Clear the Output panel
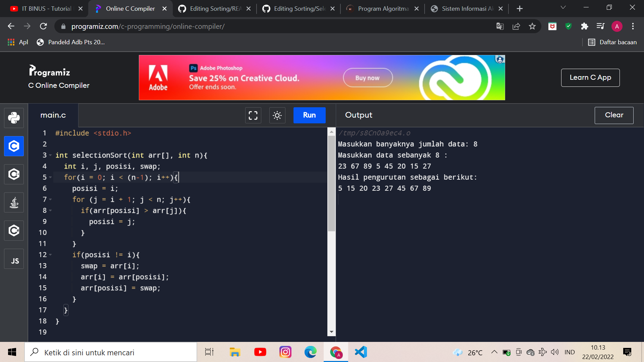 (x=614, y=115)
